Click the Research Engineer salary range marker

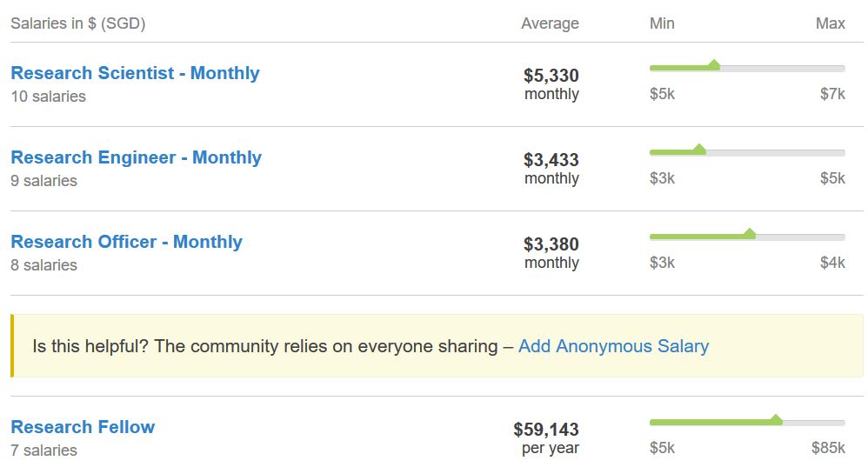click(x=699, y=150)
